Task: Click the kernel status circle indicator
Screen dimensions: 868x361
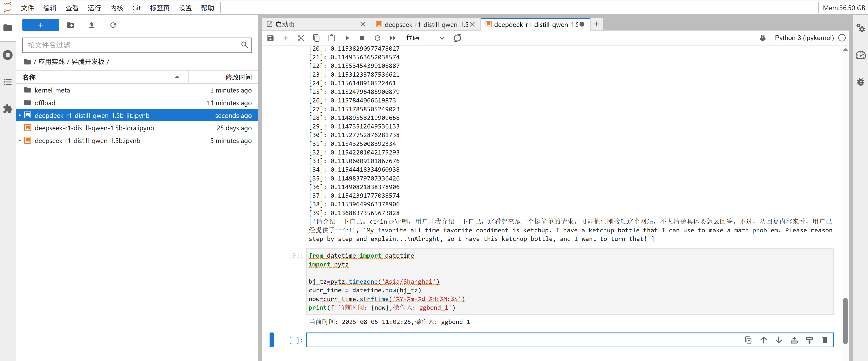Action: click(842, 38)
